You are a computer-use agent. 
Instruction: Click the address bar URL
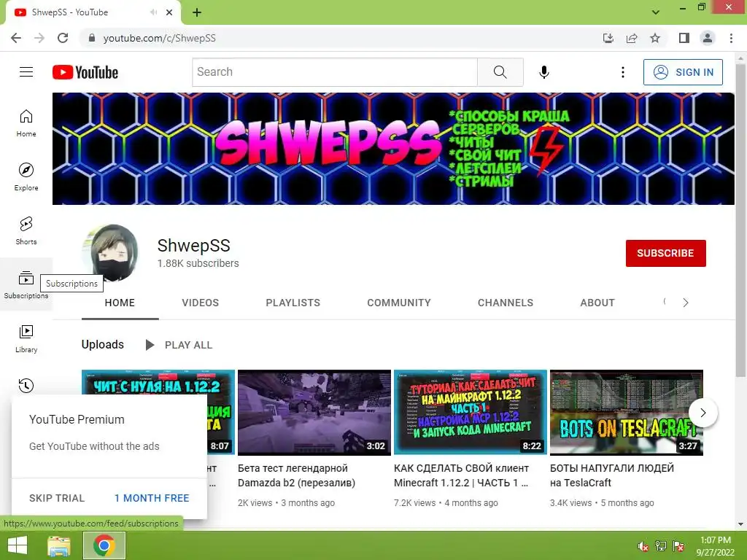(160, 38)
